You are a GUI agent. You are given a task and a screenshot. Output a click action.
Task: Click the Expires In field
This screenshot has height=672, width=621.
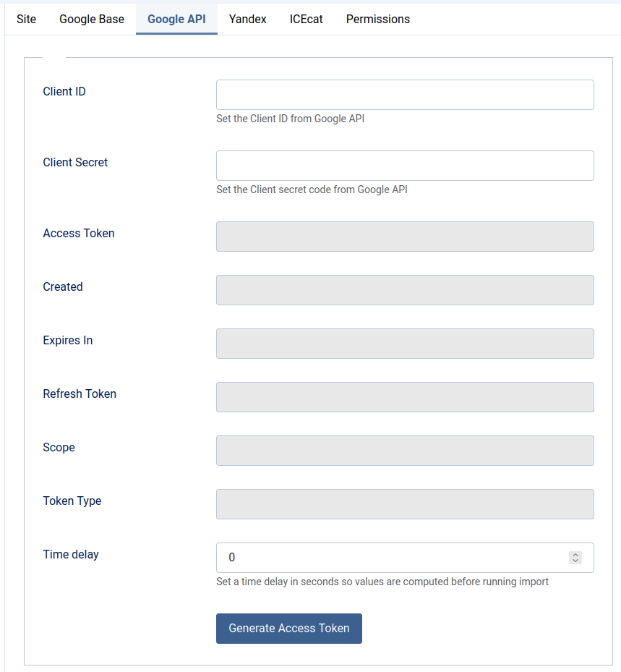point(404,343)
